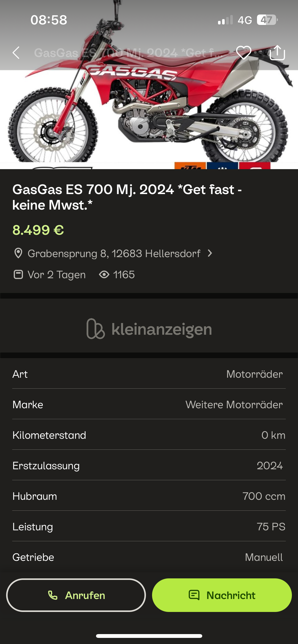Viewport: 298px width, 644px height.
Task: Tap the phone icon in Anrufen
Action: pos(53,595)
